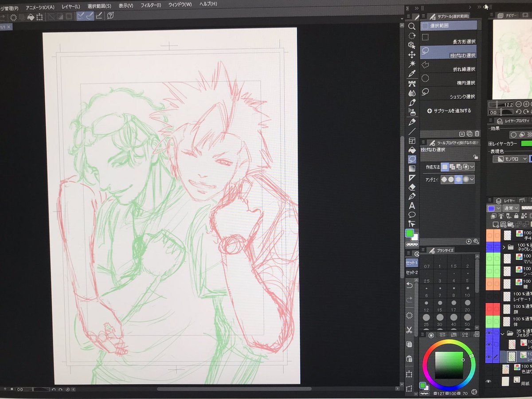Toggle the tool property lock icon
Screen dimensions: 532x399
coord(475,157)
